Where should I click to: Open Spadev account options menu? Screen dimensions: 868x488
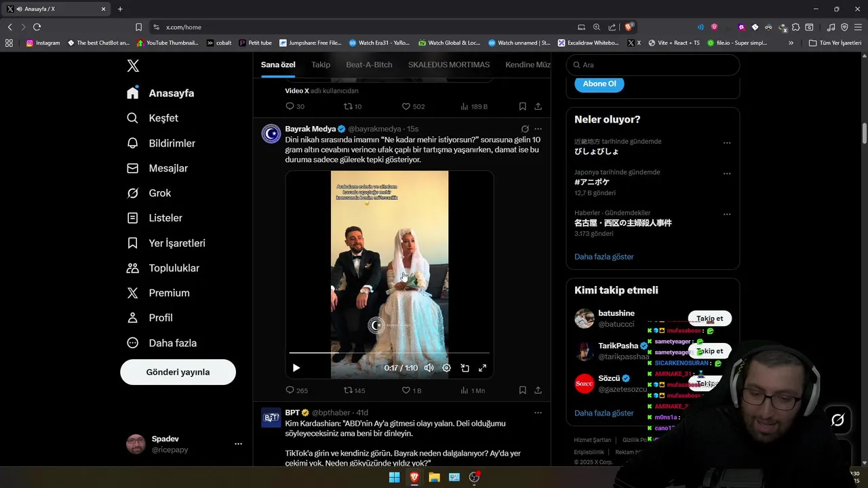tap(238, 444)
